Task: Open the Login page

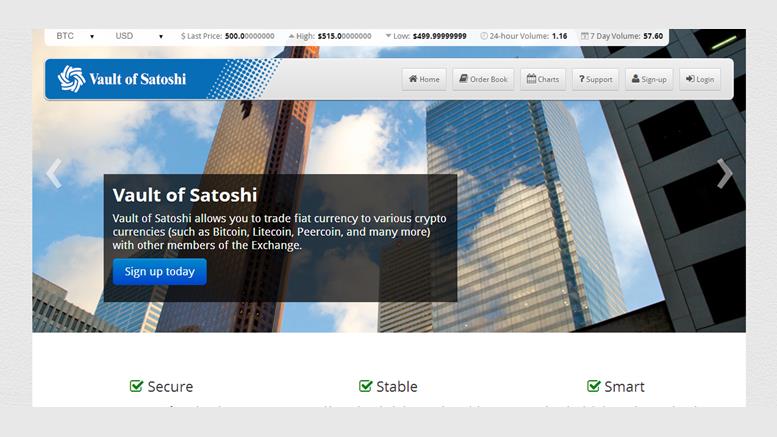Action: (700, 79)
